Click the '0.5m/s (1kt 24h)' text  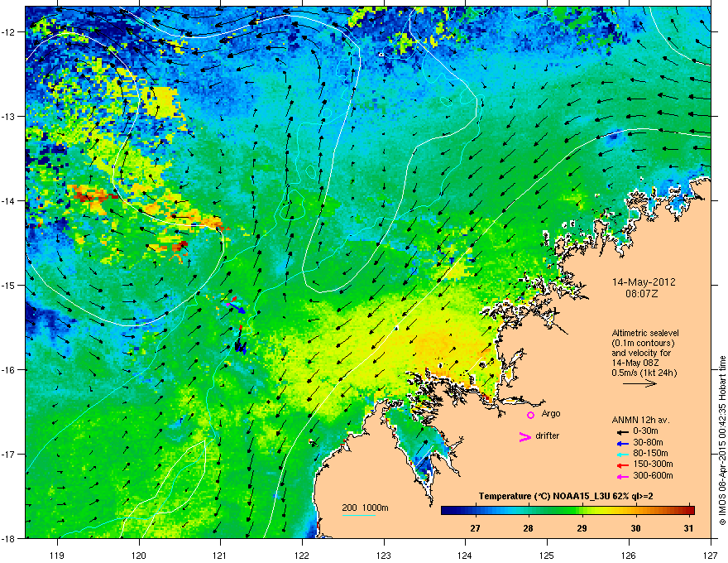(644, 373)
